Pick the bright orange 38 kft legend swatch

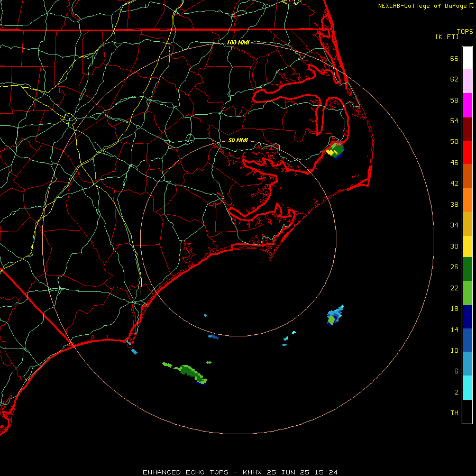(x=467, y=200)
